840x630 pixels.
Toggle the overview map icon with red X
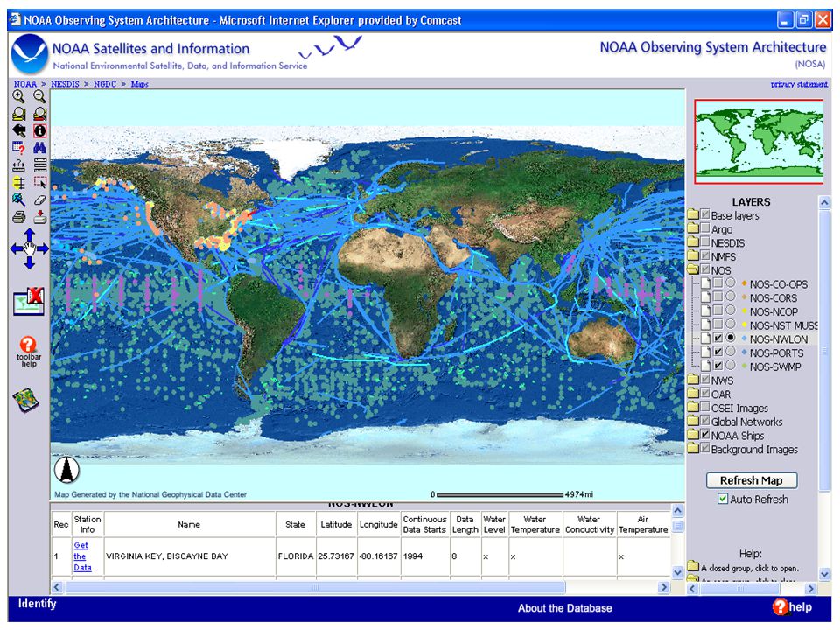pyautogui.click(x=29, y=302)
